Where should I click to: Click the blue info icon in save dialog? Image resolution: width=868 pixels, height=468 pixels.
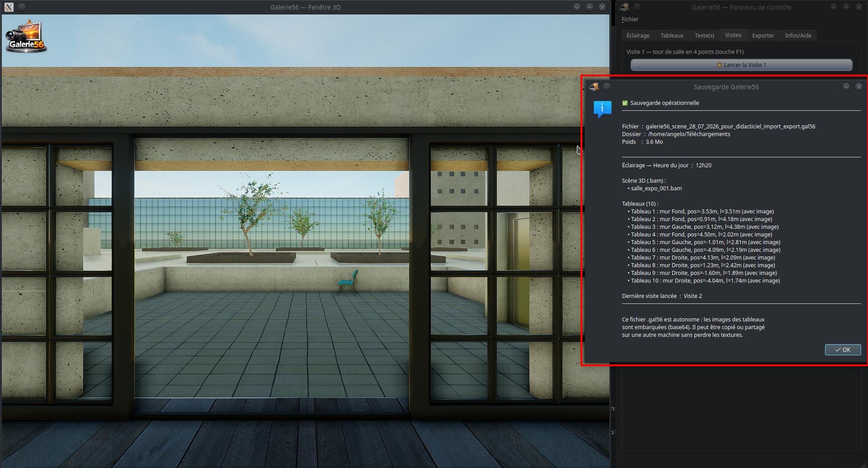click(602, 109)
